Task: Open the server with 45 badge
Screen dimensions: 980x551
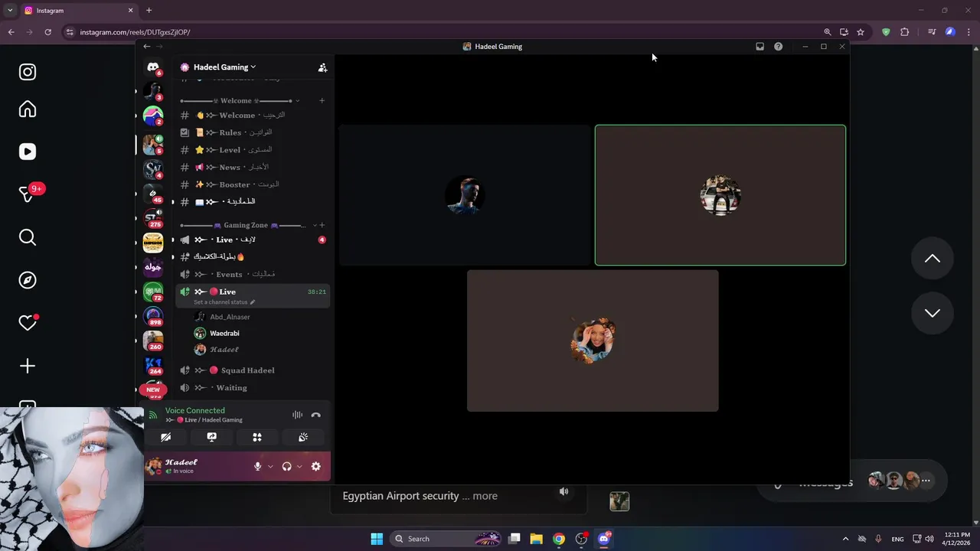Action: point(153,194)
